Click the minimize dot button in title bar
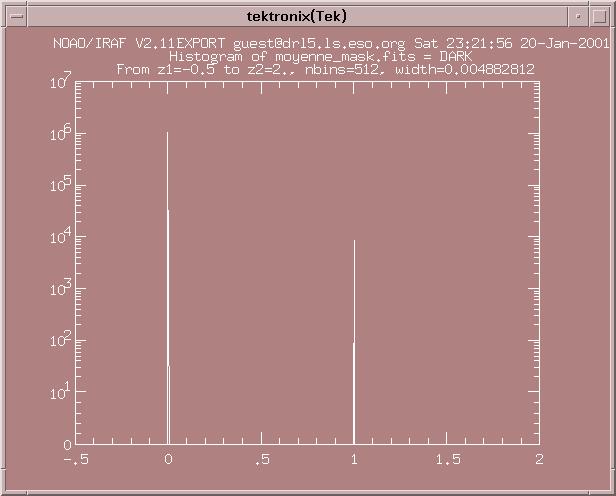The image size is (616, 496). pyautogui.click(x=578, y=16)
